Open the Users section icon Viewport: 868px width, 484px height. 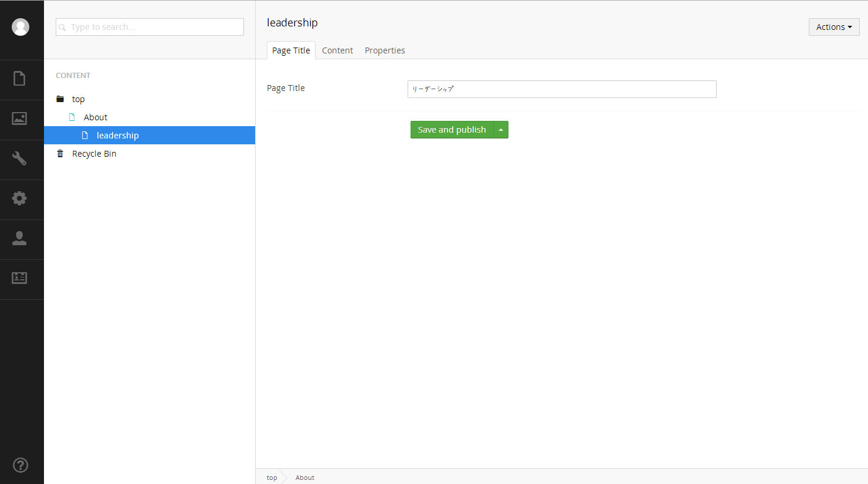tap(19, 238)
